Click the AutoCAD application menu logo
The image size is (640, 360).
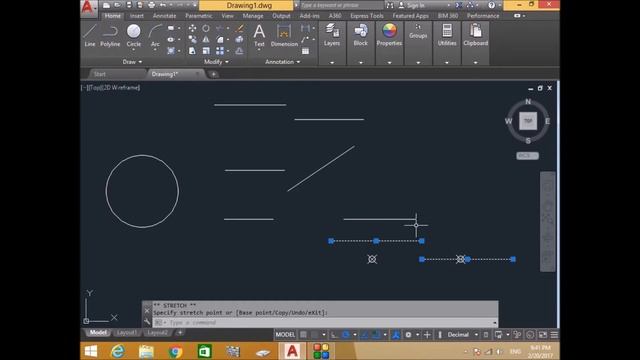[88, 8]
